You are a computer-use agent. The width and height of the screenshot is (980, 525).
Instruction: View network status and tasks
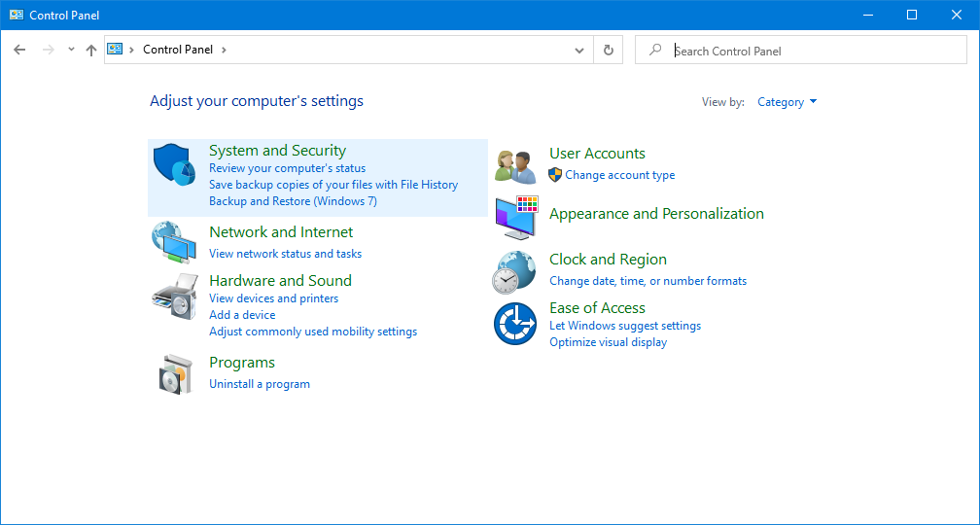285,253
